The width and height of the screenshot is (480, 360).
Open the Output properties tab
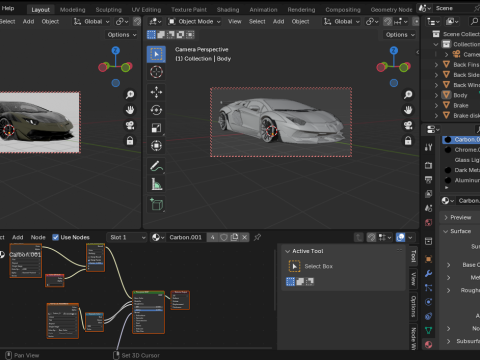pyautogui.click(x=428, y=180)
